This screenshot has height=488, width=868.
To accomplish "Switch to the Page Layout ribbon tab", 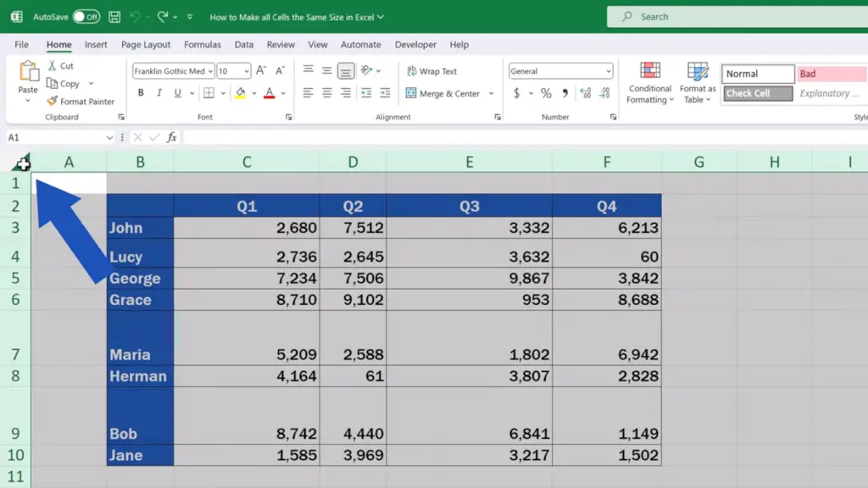I will tap(146, 45).
